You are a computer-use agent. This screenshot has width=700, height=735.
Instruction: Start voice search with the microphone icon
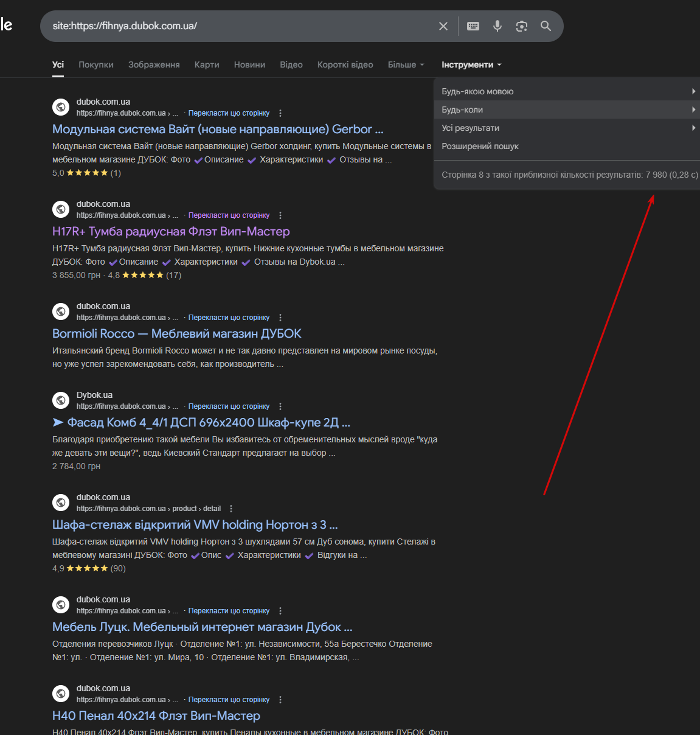pyautogui.click(x=497, y=26)
